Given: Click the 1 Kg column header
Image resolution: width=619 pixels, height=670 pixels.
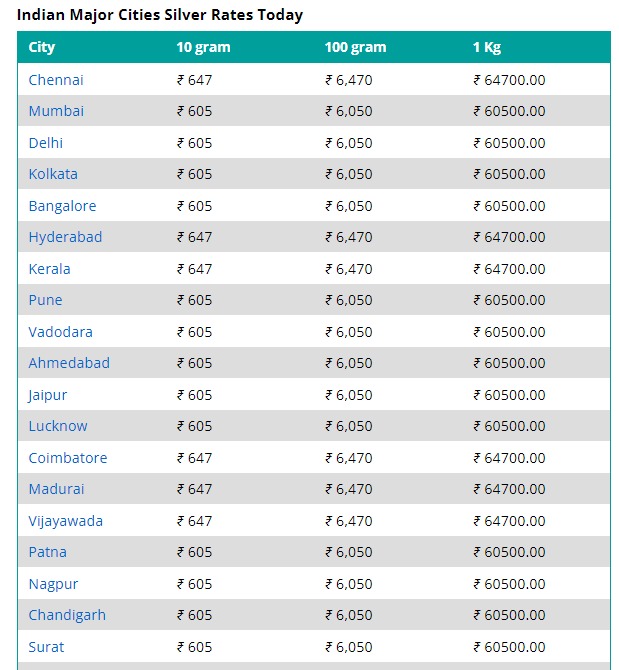Looking at the screenshot, I should tap(487, 47).
